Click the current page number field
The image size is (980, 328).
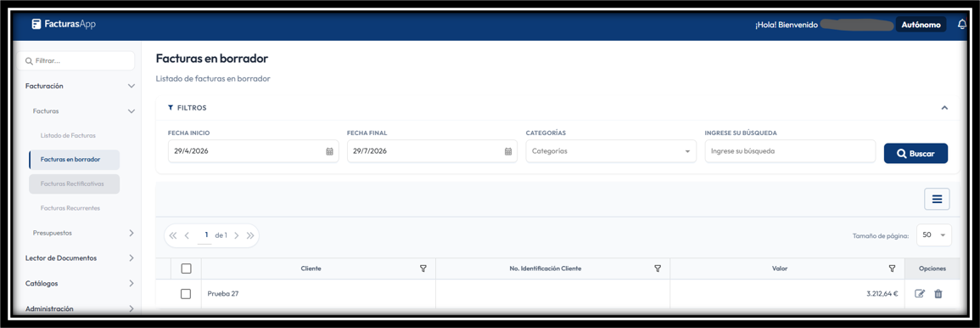(205, 235)
